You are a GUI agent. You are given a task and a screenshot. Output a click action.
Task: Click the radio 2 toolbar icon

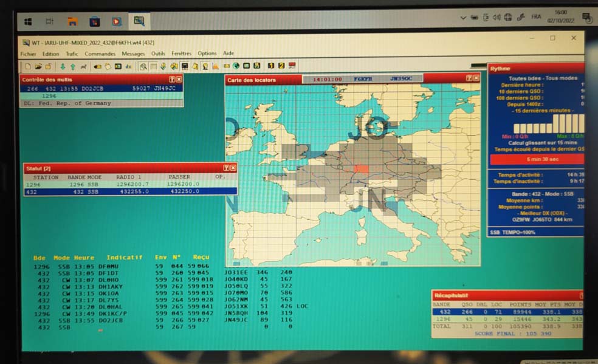click(x=281, y=66)
